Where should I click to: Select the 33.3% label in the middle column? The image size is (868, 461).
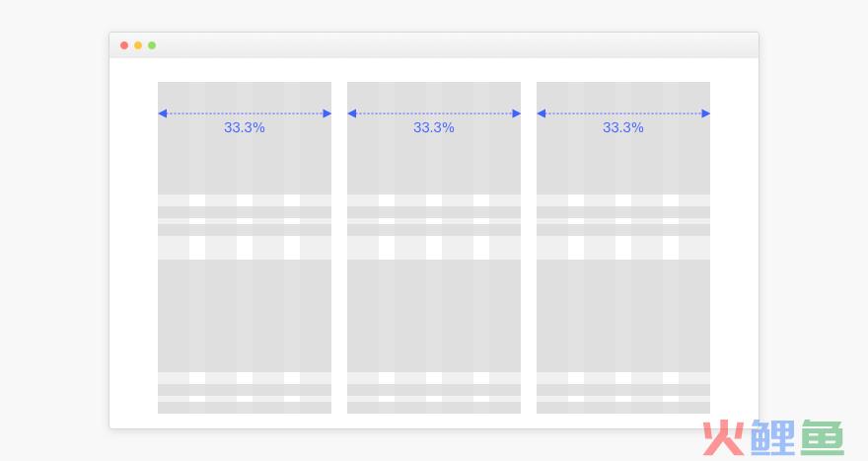(433, 128)
